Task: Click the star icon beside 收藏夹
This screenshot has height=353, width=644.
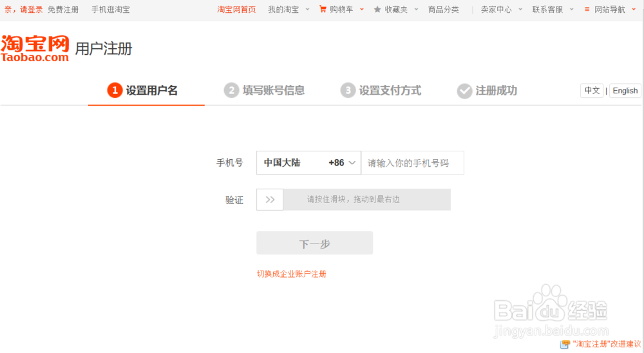Action: tap(377, 10)
